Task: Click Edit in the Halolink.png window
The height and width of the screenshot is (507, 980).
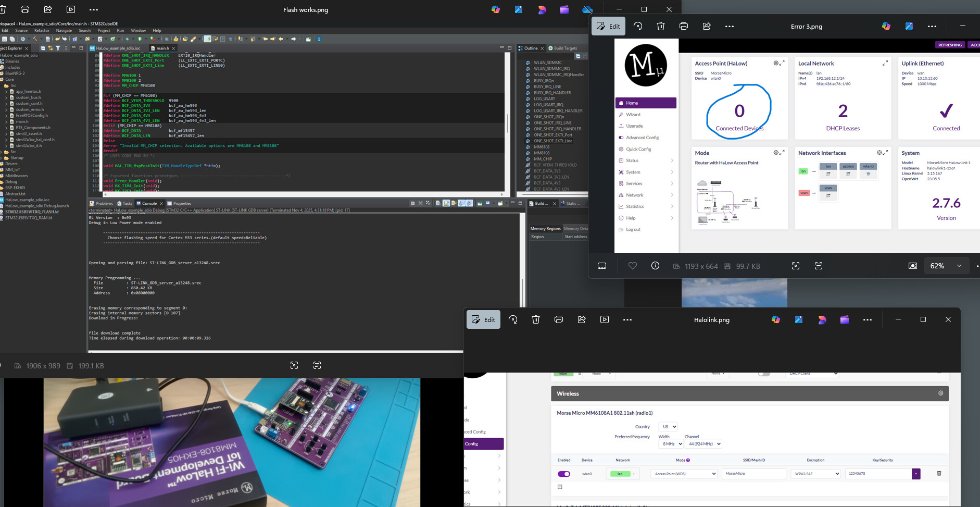Action: pos(483,319)
